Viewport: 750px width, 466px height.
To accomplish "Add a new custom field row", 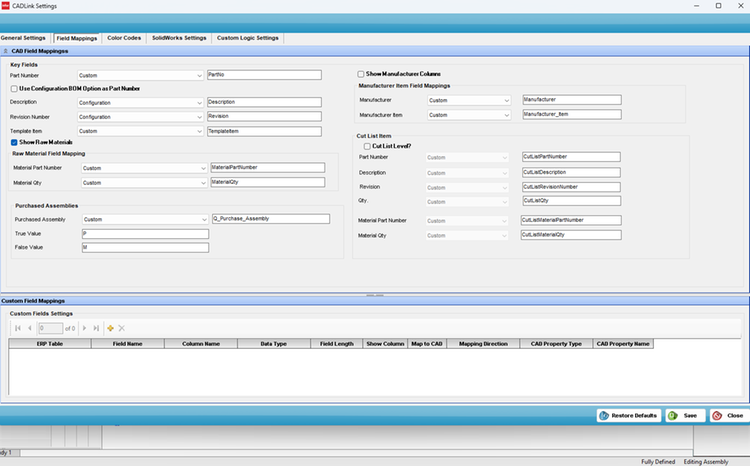I will (x=110, y=328).
